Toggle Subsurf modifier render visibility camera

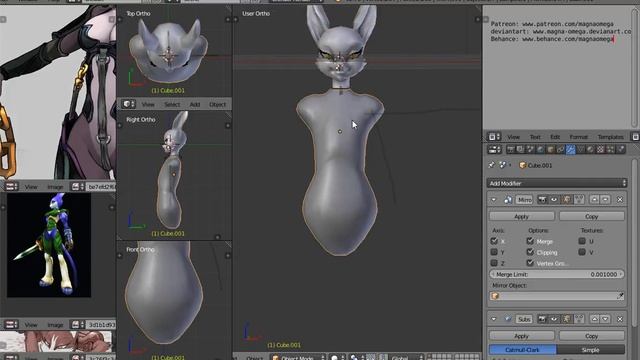[x=542, y=319]
